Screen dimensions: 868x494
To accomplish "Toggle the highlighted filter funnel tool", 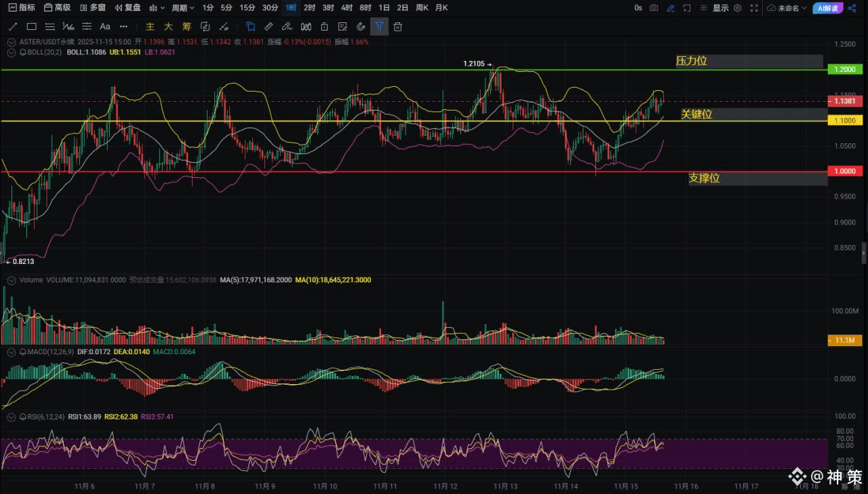I will 379,26.
